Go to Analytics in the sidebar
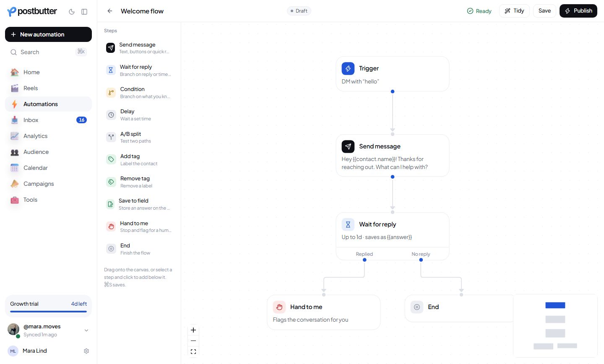Viewport: 604px width, 364px height. click(48, 136)
